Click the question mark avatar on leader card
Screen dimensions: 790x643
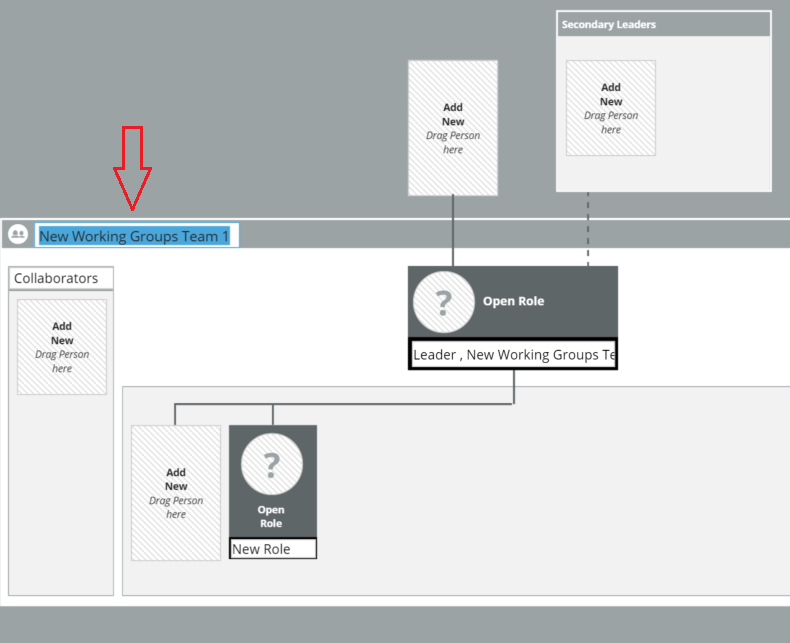443,302
